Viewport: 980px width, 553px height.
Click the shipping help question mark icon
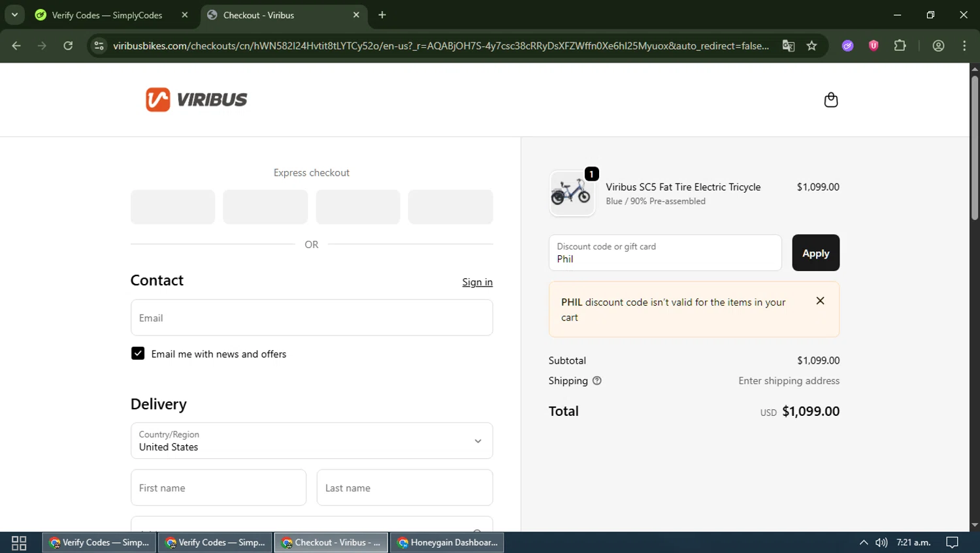click(x=596, y=381)
